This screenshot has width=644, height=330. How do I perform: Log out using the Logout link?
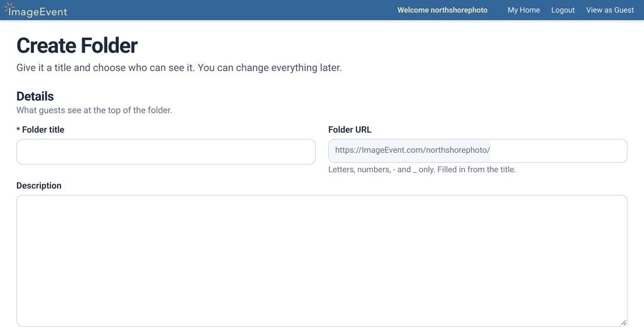pyautogui.click(x=563, y=10)
